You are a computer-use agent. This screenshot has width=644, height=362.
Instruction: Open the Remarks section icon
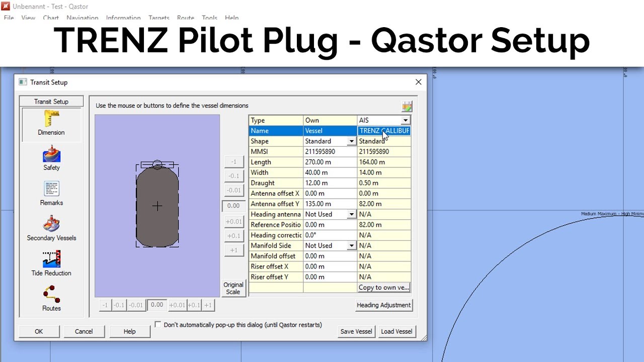click(51, 190)
